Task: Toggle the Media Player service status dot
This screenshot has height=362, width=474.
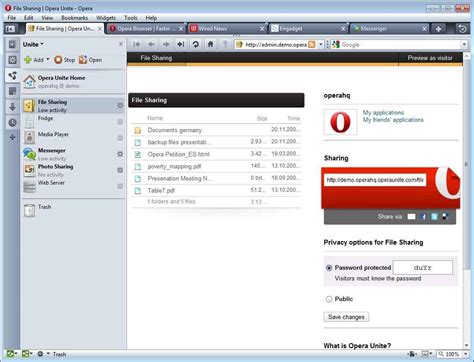Action: pyautogui.click(x=120, y=138)
